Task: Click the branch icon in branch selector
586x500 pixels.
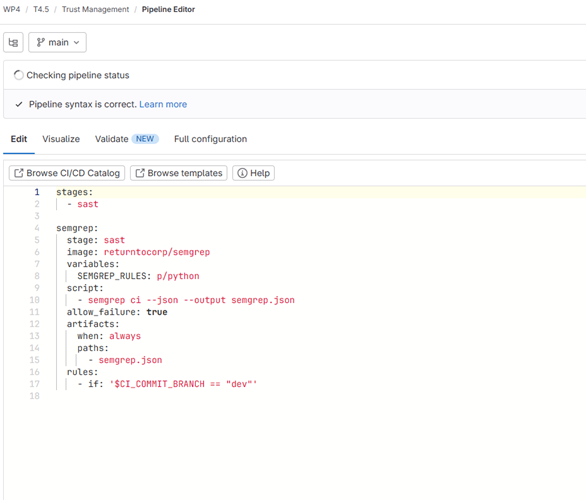Action: click(x=40, y=42)
